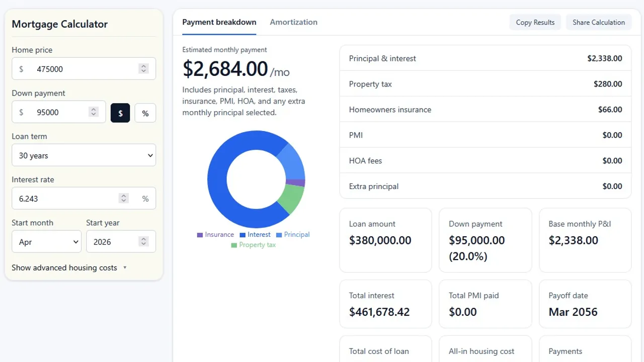Click the Base monthly P&I card label

[580, 224]
